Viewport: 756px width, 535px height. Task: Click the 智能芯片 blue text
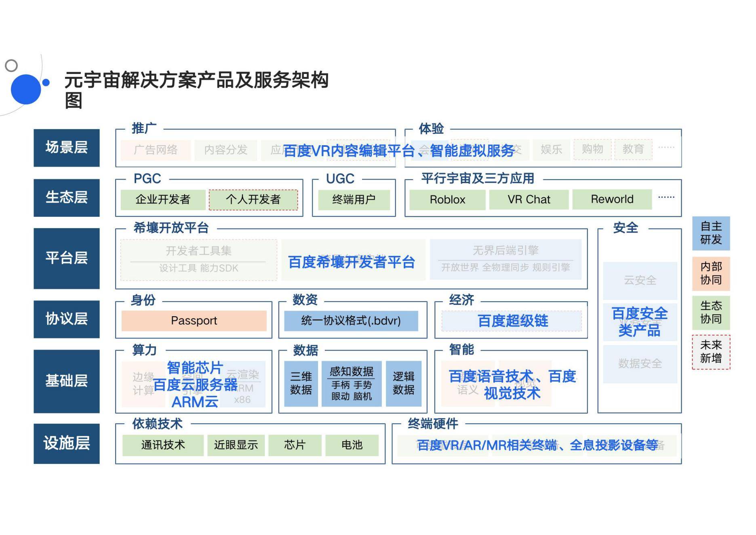(x=195, y=368)
